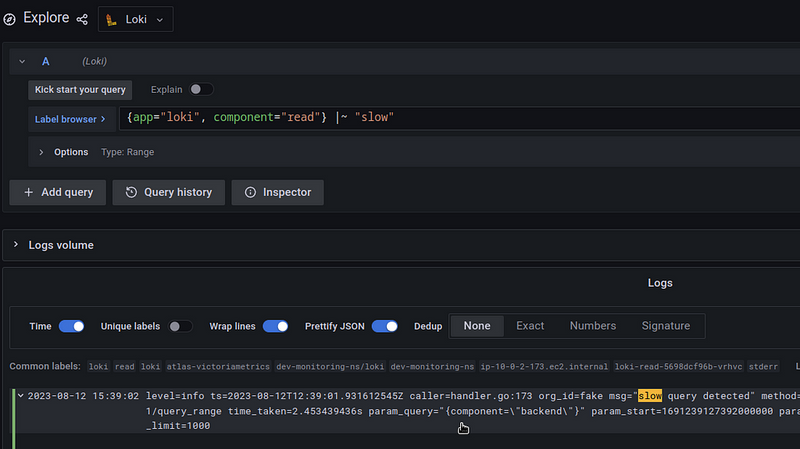Open the Loki datasource dropdown
The width and height of the screenshot is (800, 449).
pos(135,19)
